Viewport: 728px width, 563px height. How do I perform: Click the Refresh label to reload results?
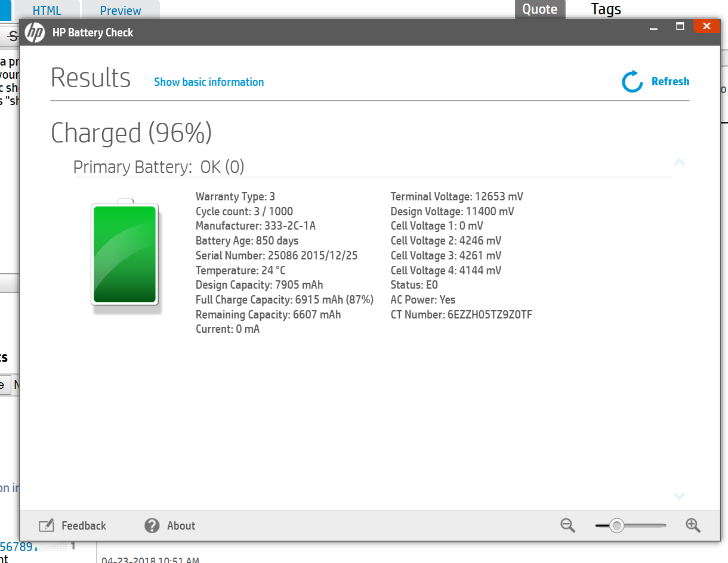(670, 81)
